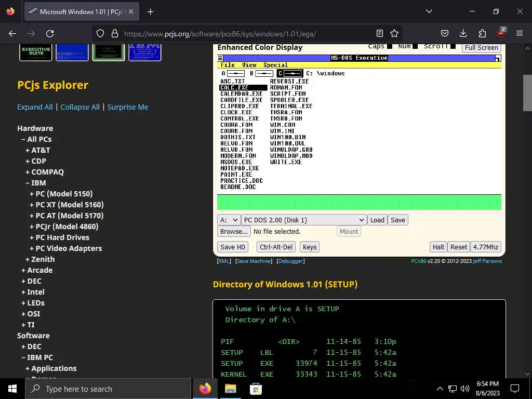Save page to Pocket

445,34
